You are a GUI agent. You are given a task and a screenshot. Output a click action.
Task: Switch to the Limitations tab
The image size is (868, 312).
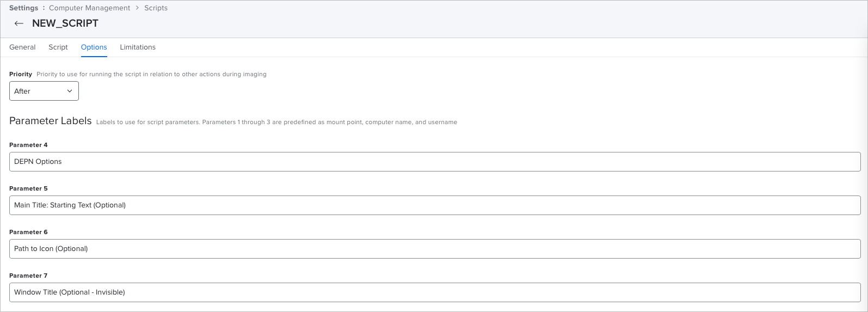(138, 47)
